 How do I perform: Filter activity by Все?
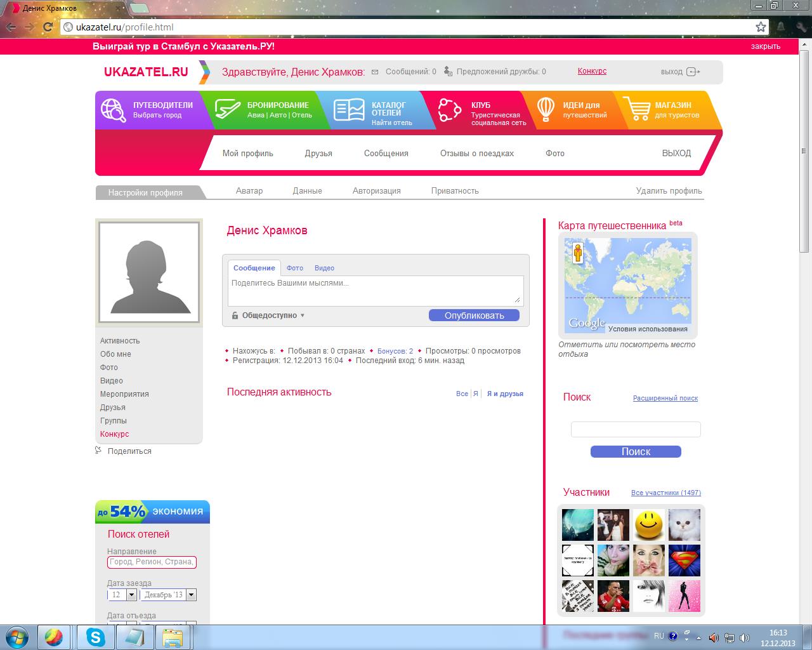[x=462, y=394]
